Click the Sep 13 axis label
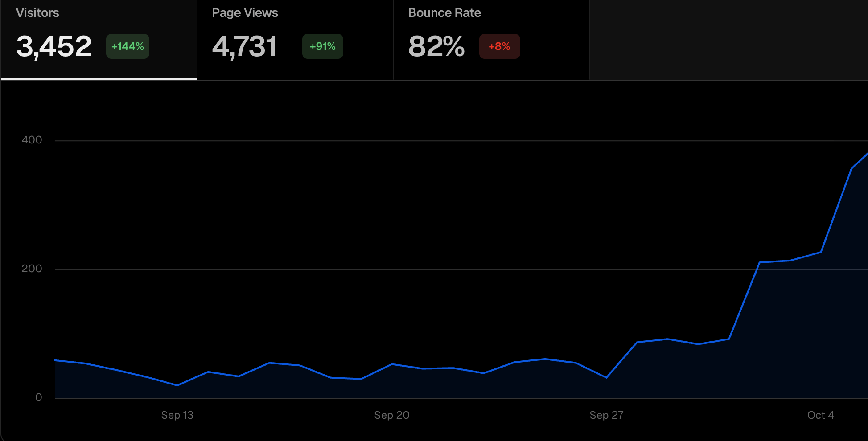Screen dimensions: 868x441 coord(177,415)
